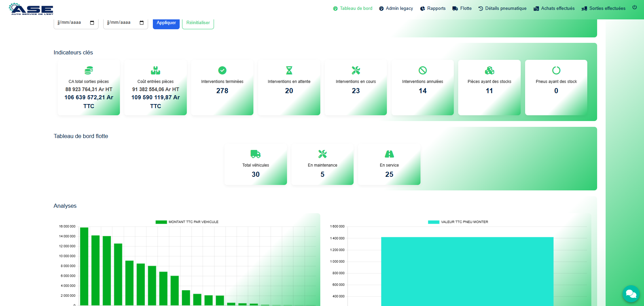Open the chat bubble widget
Image resolution: width=644 pixels, height=306 pixels.
(x=631, y=294)
